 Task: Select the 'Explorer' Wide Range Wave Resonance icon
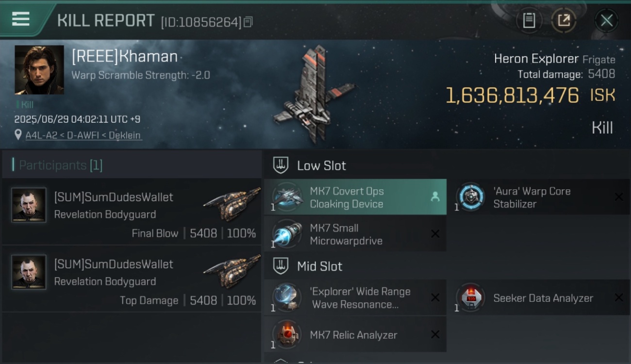(287, 297)
